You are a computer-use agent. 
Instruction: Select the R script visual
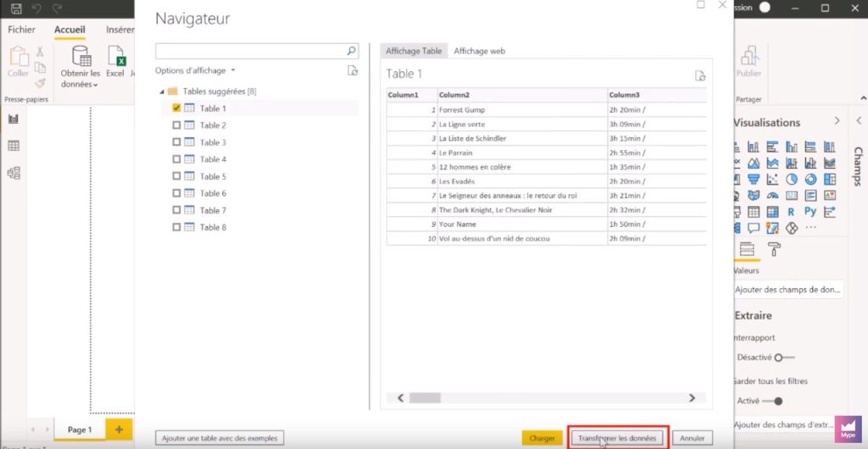tap(792, 212)
